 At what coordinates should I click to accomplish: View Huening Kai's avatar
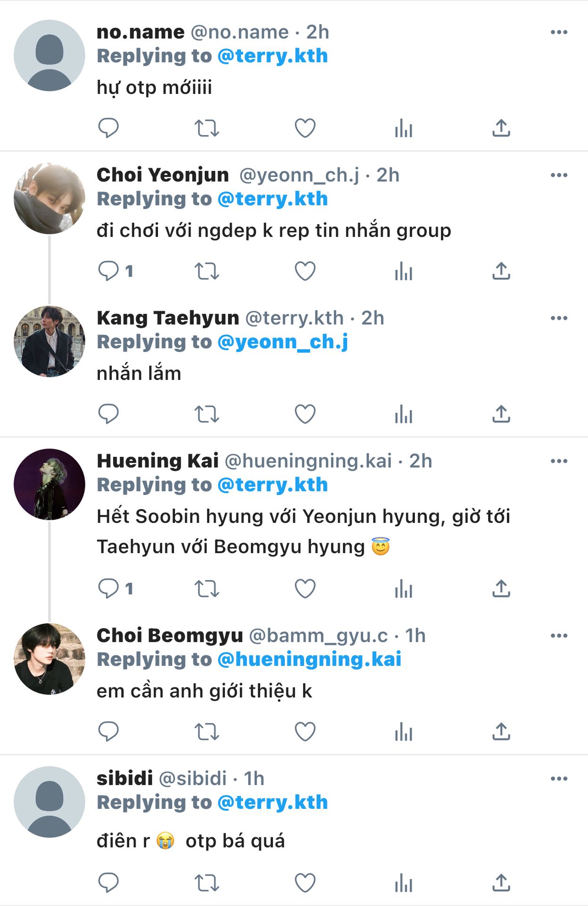50,484
